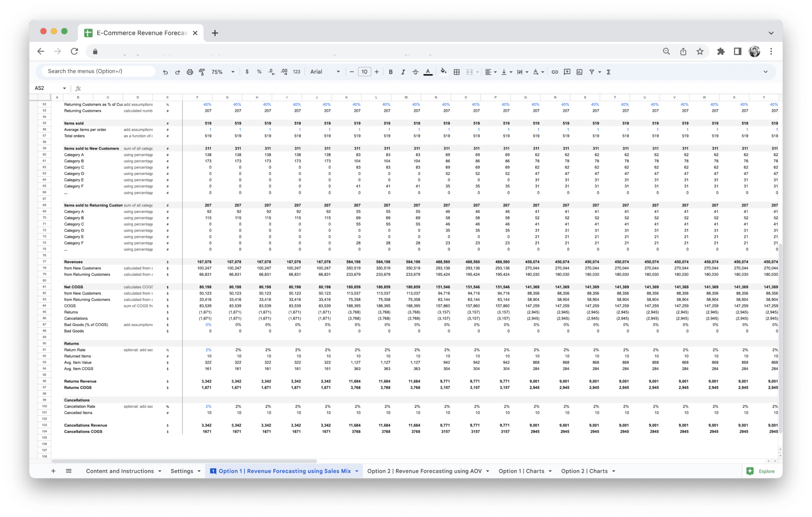Image resolution: width=812 pixels, height=517 pixels.
Task: Format selected cells as percent
Action: (x=259, y=72)
